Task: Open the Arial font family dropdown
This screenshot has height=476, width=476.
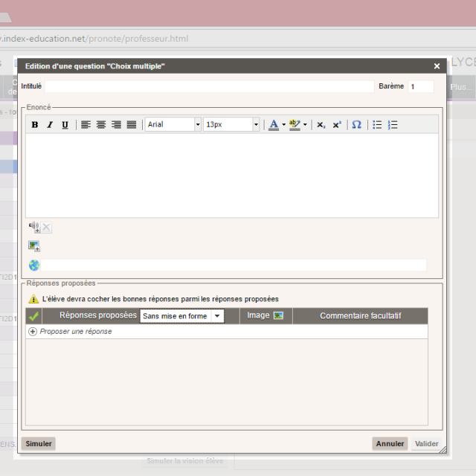Action: click(x=173, y=125)
